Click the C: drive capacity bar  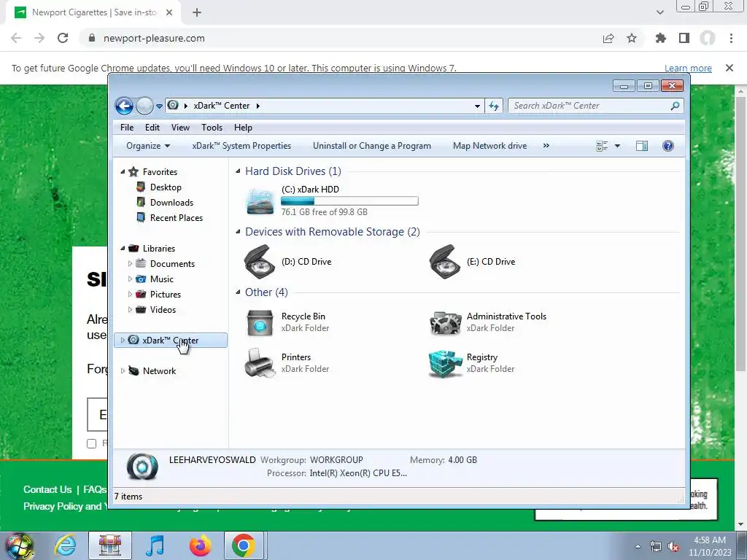[349, 201]
